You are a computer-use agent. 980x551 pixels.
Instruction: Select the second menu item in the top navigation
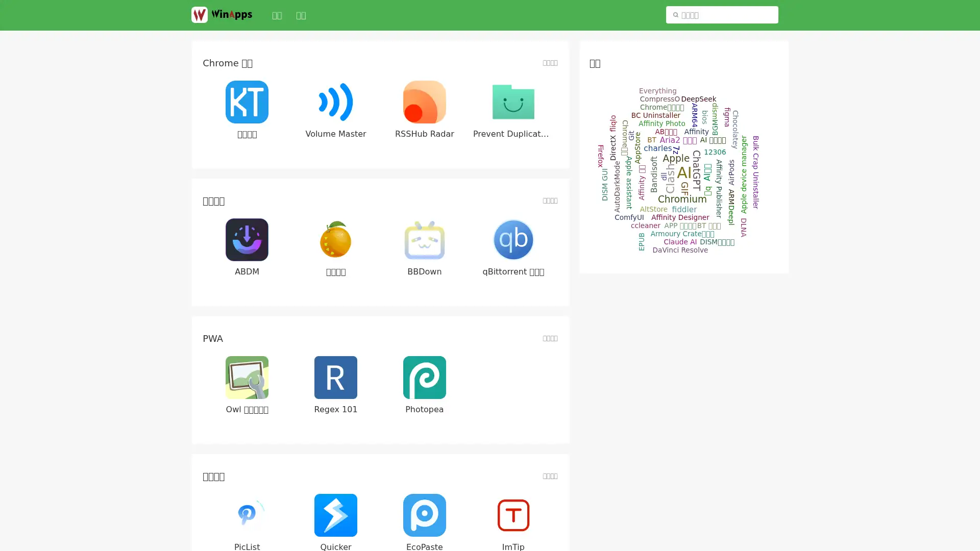coord(301,15)
